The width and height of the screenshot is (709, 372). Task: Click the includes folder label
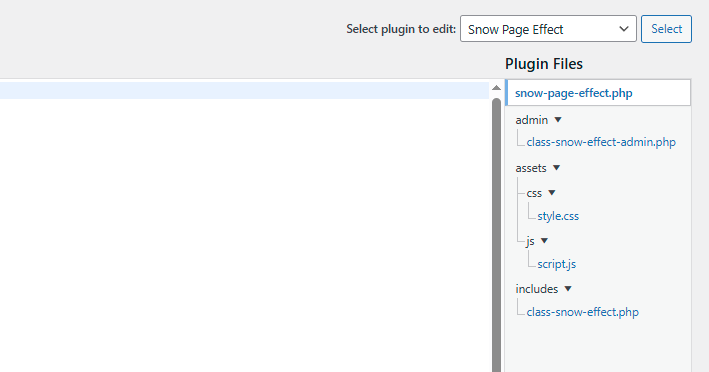[x=537, y=289]
